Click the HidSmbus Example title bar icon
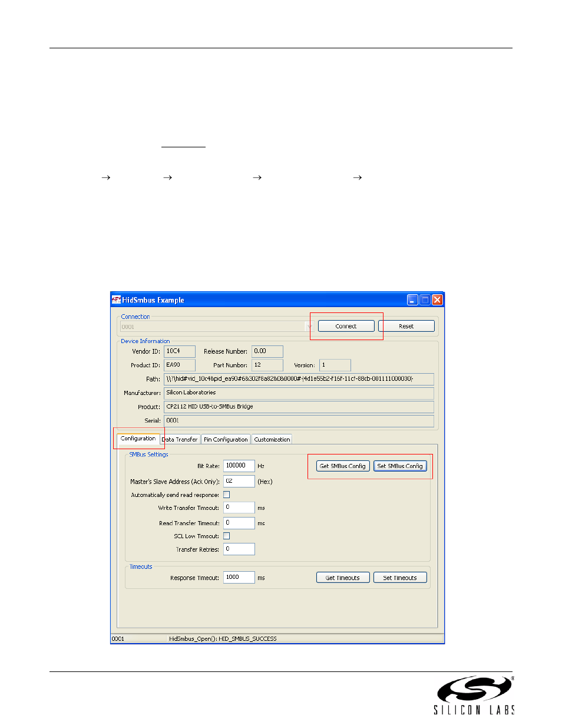 (117, 299)
